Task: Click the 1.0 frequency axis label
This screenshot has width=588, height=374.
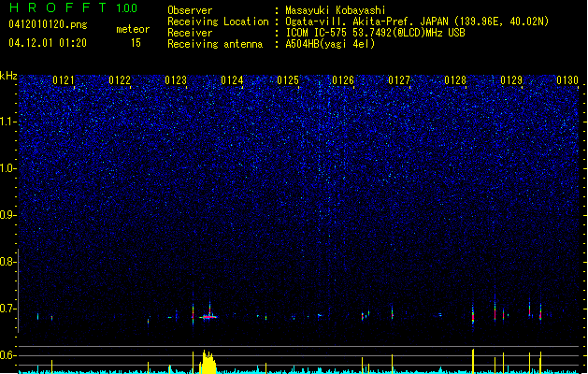Action: 7,168
